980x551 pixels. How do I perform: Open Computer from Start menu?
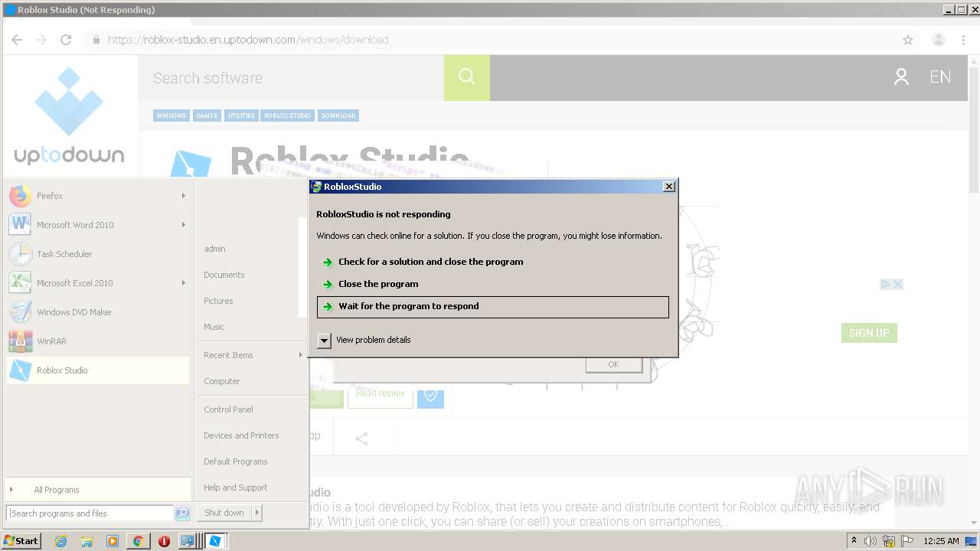[222, 381]
